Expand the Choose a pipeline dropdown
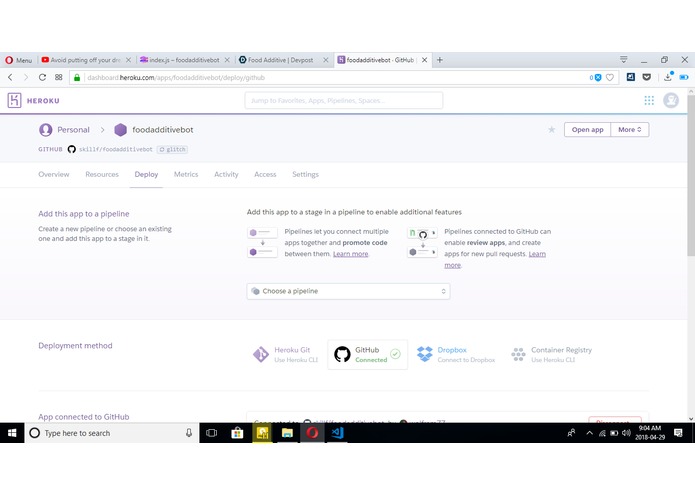This screenshot has width=695, height=494. tap(348, 291)
